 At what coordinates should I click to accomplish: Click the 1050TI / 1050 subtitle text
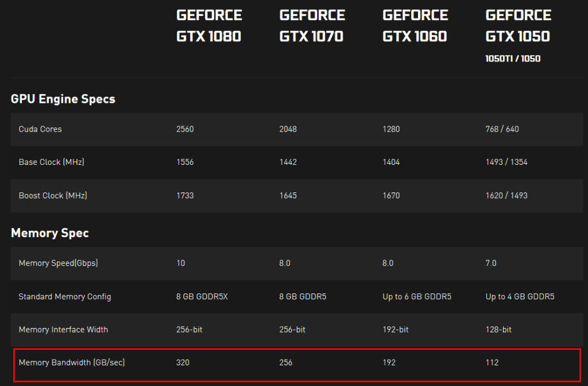pos(513,59)
